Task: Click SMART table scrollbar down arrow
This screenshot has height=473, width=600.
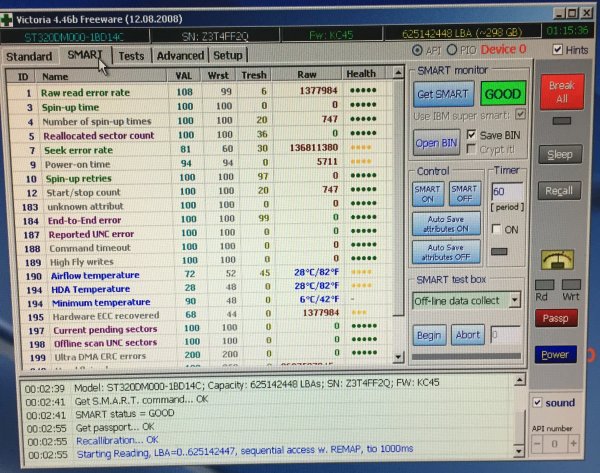Action: [x=398, y=357]
